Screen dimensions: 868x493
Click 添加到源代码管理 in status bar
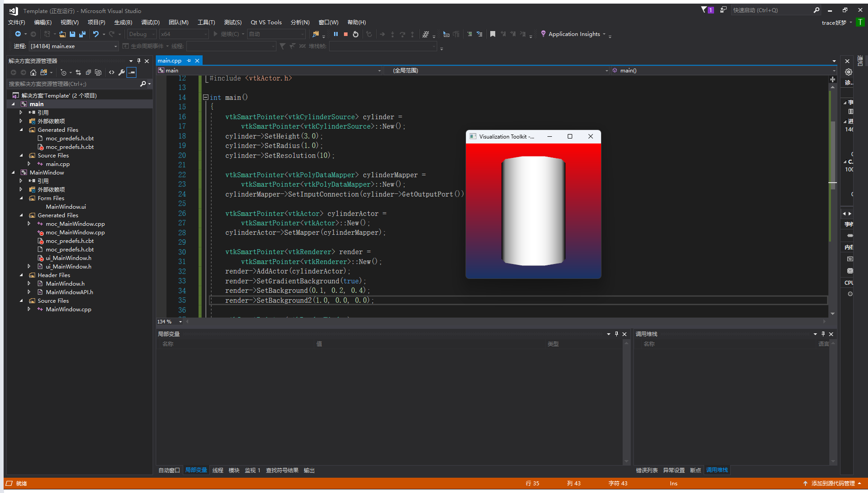click(x=832, y=483)
